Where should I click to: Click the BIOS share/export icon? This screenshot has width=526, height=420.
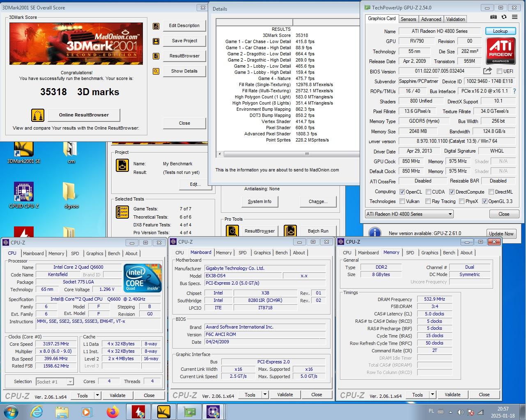coord(487,71)
